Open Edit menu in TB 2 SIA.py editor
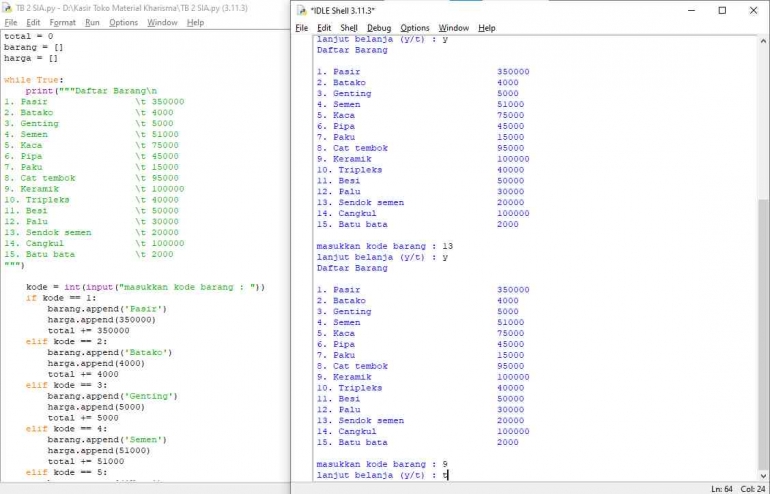 point(33,23)
